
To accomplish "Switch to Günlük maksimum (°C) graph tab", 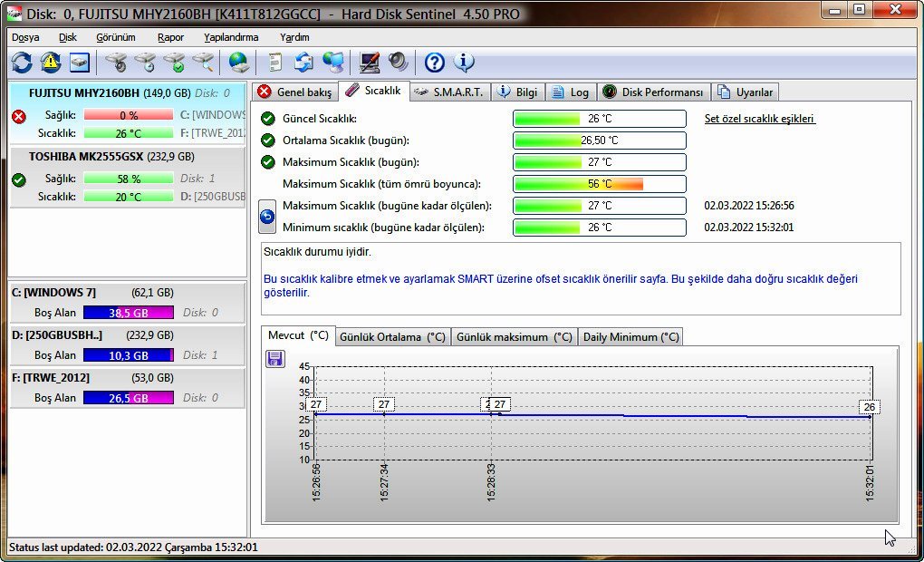I will click(x=514, y=336).
